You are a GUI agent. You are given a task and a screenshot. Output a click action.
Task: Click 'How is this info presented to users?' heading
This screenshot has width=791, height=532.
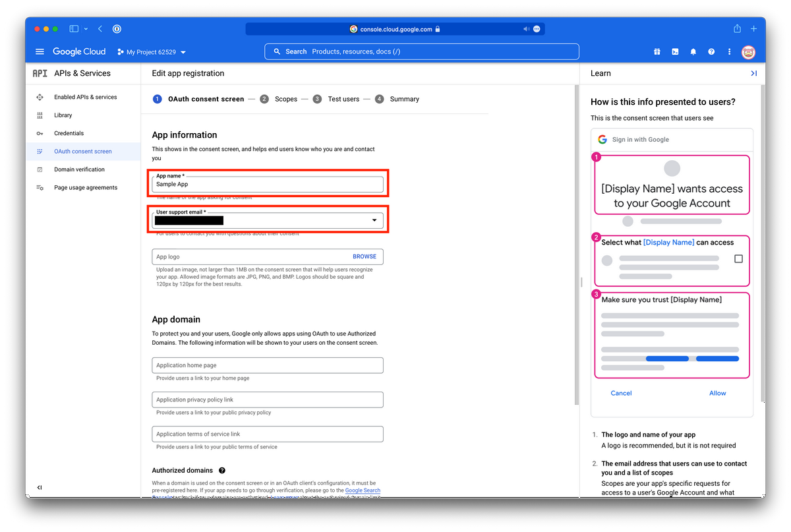[663, 102]
